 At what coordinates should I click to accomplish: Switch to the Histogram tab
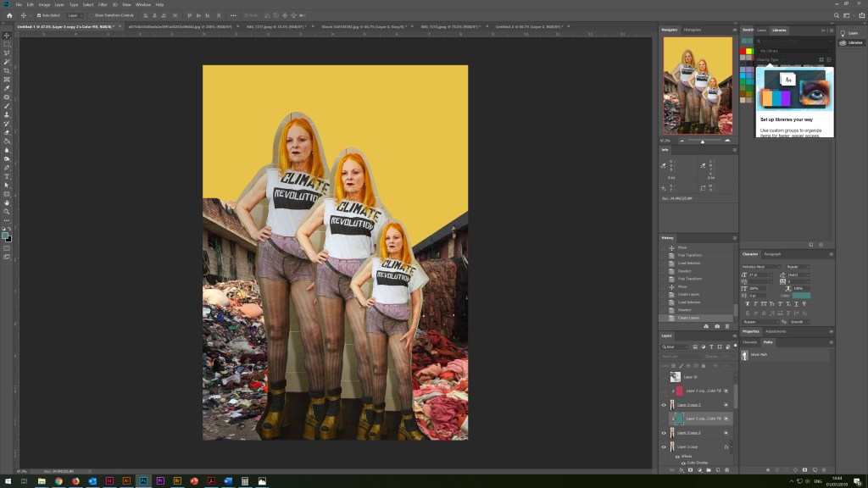pos(693,30)
